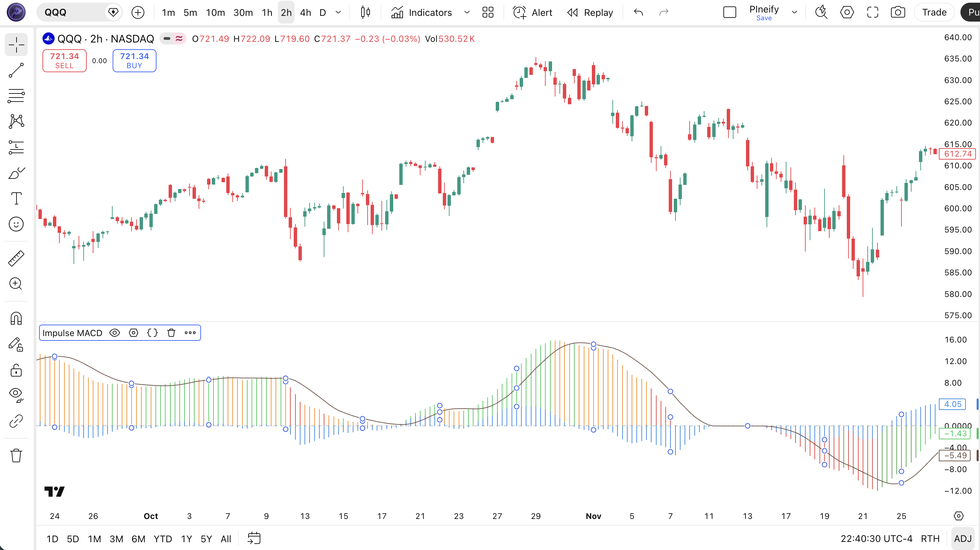The height and width of the screenshot is (550, 980).
Task: Toggle stay in drawing mode
Action: [17, 345]
